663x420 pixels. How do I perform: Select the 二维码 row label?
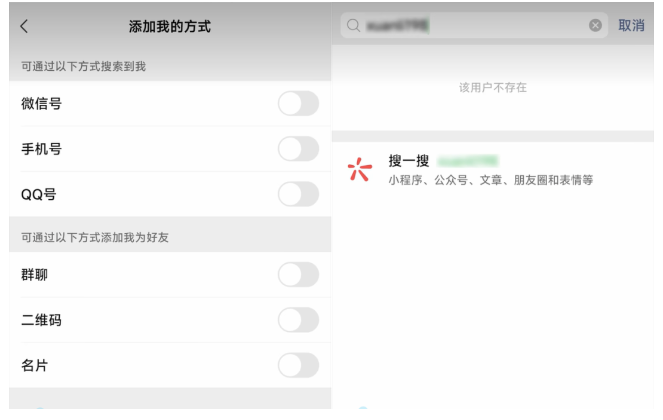pos(41,320)
